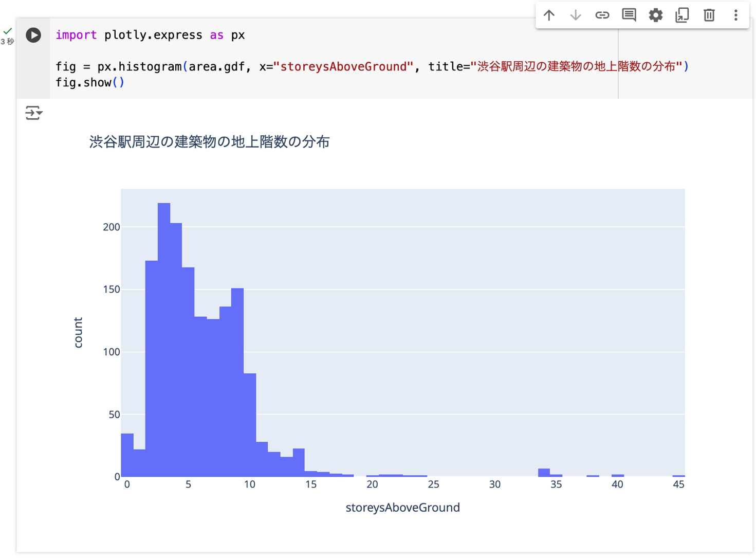Click the y-axis tick label 100
This screenshot has width=756, height=558.
(x=112, y=352)
